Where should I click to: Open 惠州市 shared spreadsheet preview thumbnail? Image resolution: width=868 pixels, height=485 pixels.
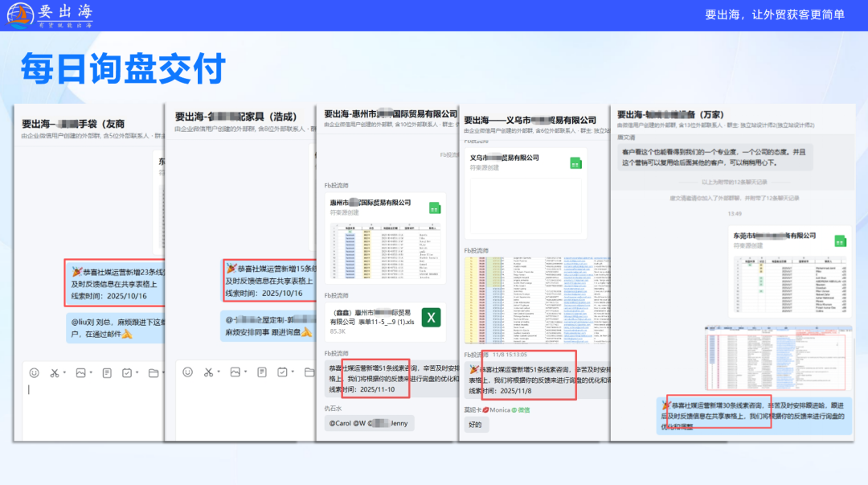click(x=385, y=251)
